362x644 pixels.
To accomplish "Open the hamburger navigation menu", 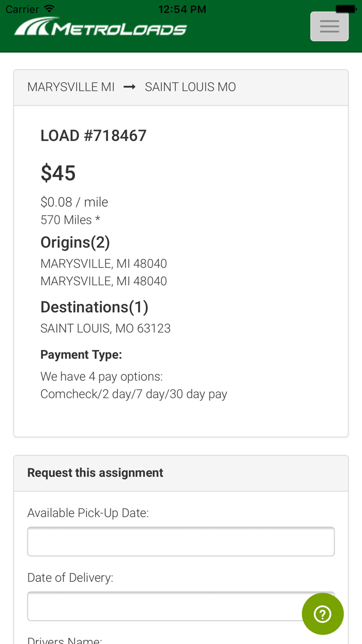I will coord(329,26).
